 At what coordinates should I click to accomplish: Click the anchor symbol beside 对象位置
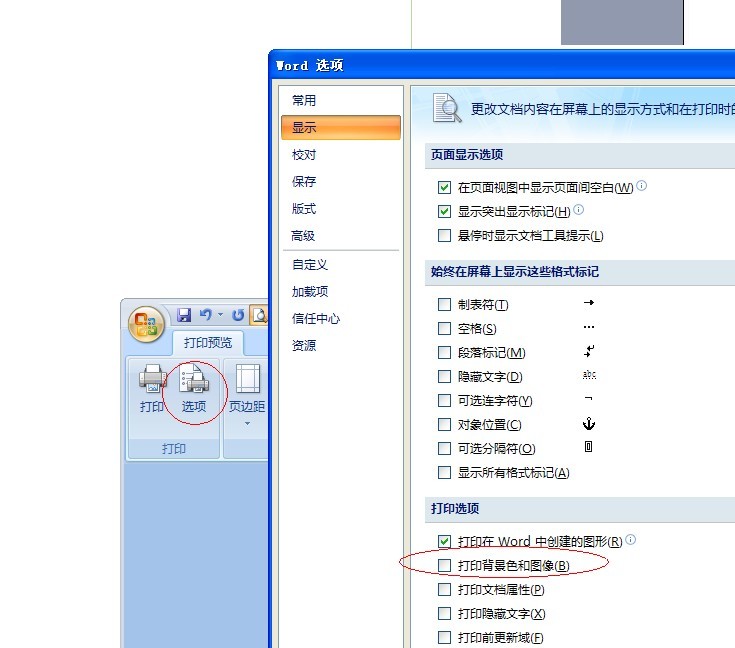(589, 423)
